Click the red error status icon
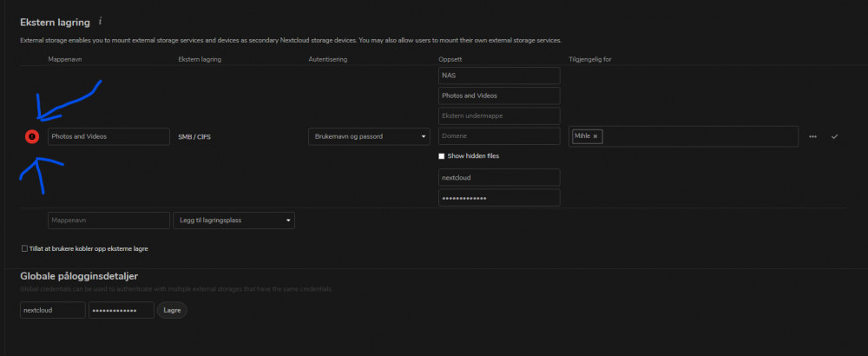Image resolution: width=868 pixels, height=356 pixels. [32, 136]
